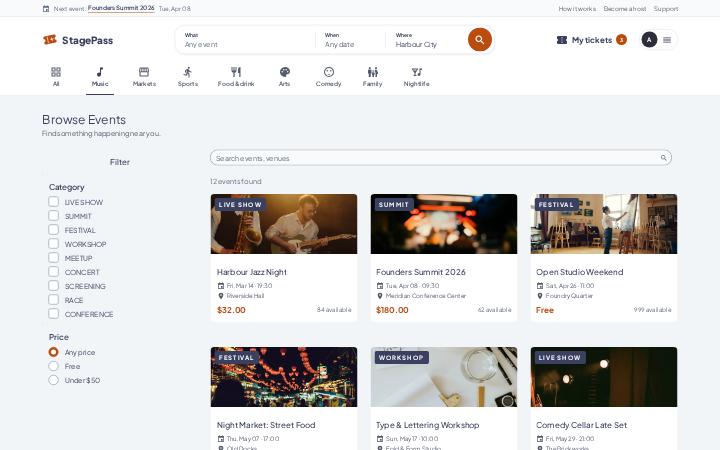Image resolution: width=720 pixels, height=450 pixels.
Task: Tick the WORKSHOP category checkbox
Action: point(54,244)
